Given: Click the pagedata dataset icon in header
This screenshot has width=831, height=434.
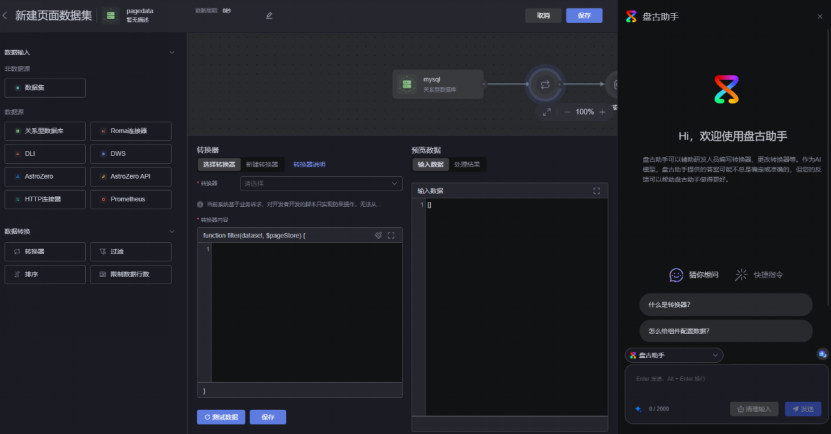Looking at the screenshot, I should click(x=111, y=16).
